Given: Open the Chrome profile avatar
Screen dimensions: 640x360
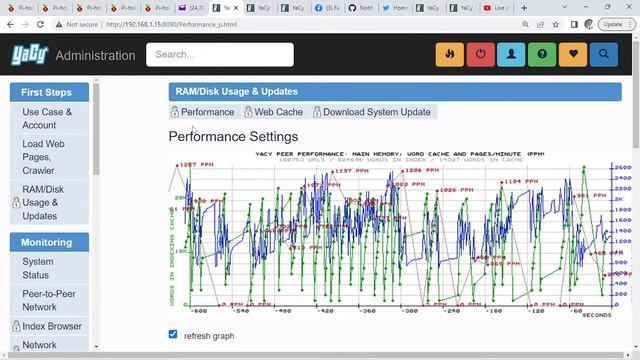Looking at the screenshot, I should click(x=589, y=24).
